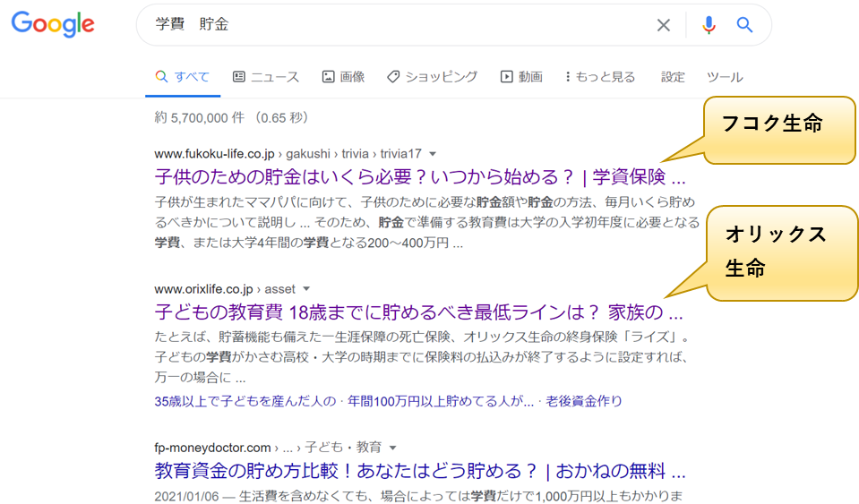Open the dropdown arrow beside the fp-moneydoctor.com URL

pos(392,448)
